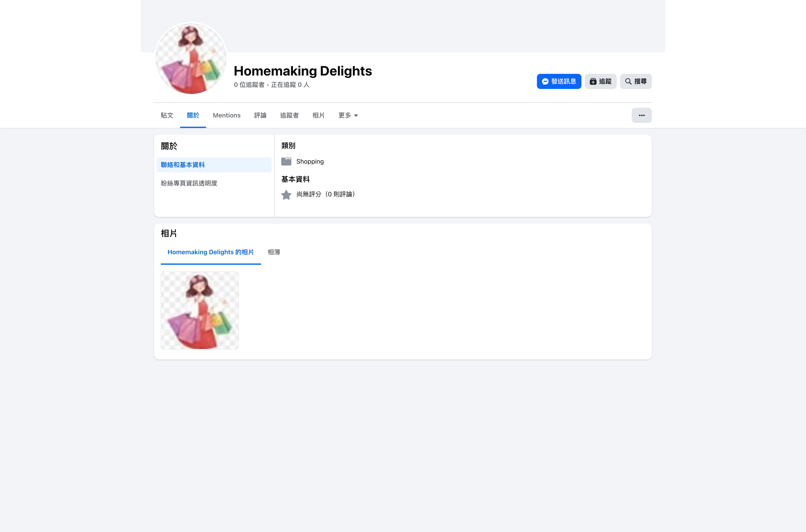Select 聯絡和基本資料 in About sidebar

pos(214,165)
